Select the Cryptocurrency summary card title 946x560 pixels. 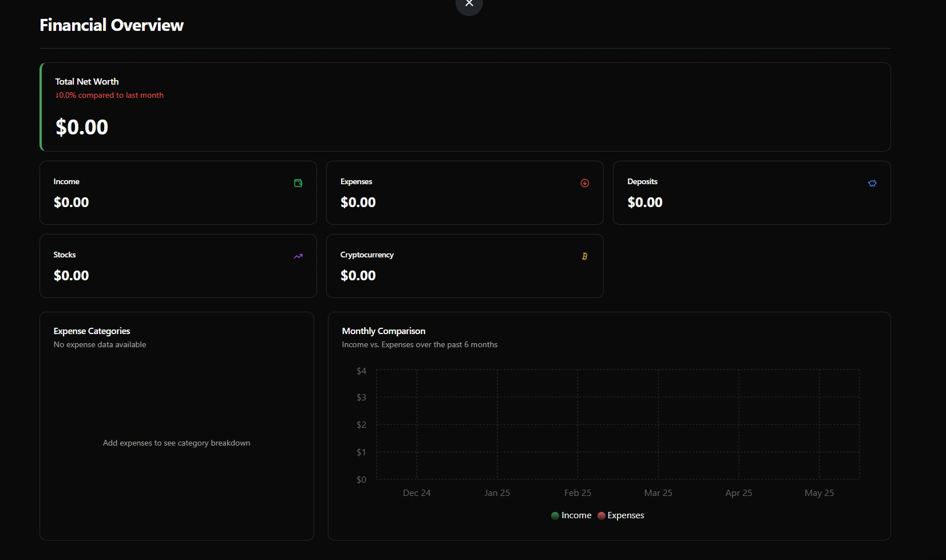pos(367,255)
